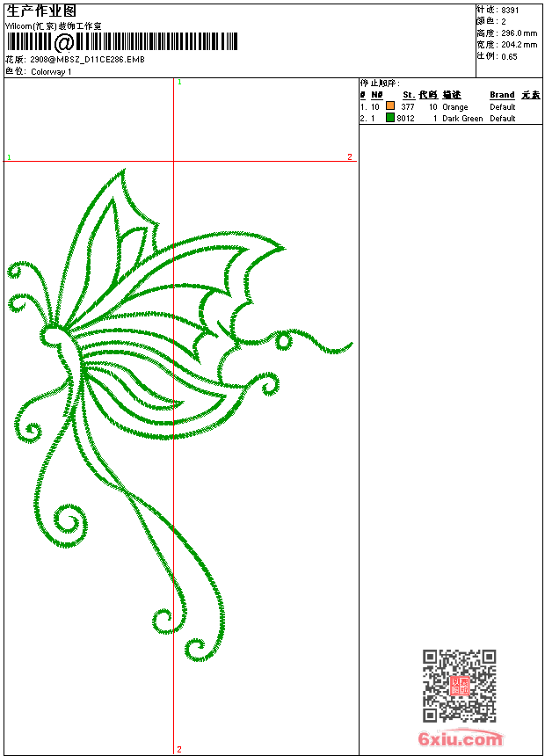545x756 pixels.
Task: Click the '元素' column header
Action: pos(531,95)
